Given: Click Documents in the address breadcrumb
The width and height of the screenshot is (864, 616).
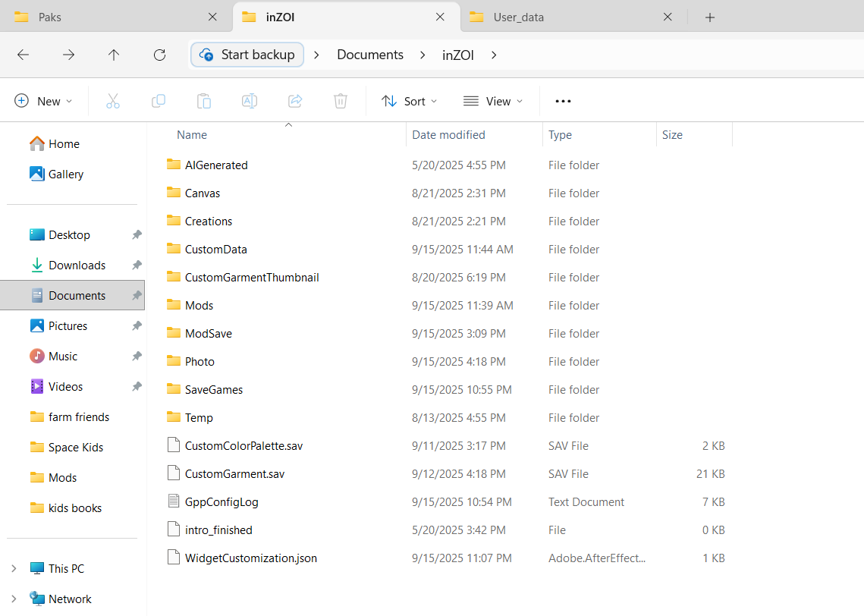Looking at the screenshot, I should point(370,55).
